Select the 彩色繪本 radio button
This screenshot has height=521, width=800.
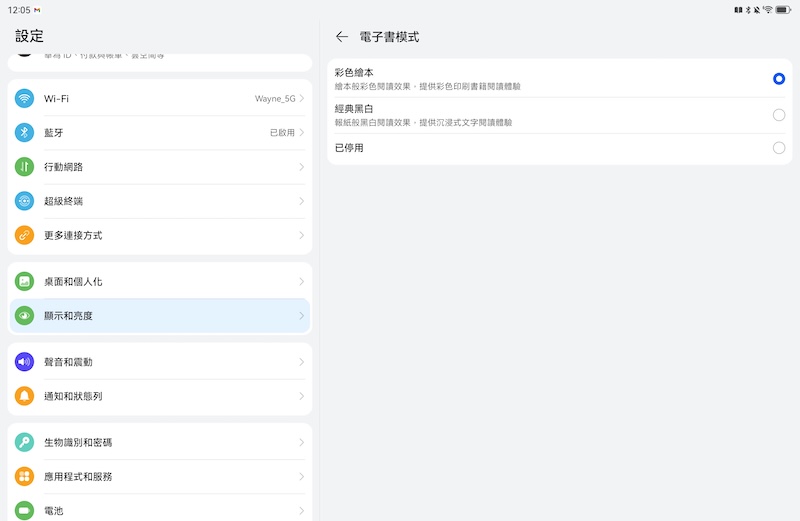point(779,79)
